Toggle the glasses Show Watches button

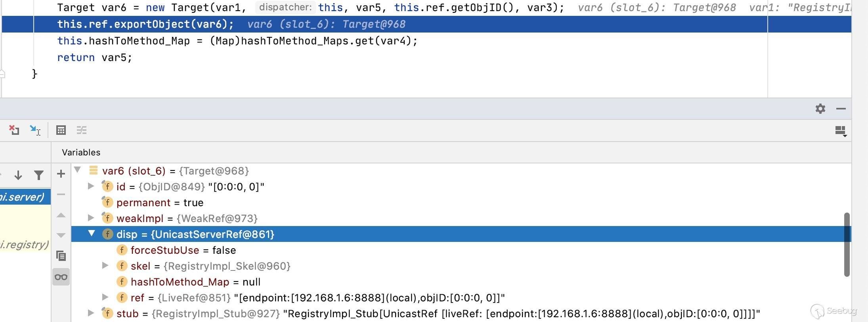(x=61, y=277)
